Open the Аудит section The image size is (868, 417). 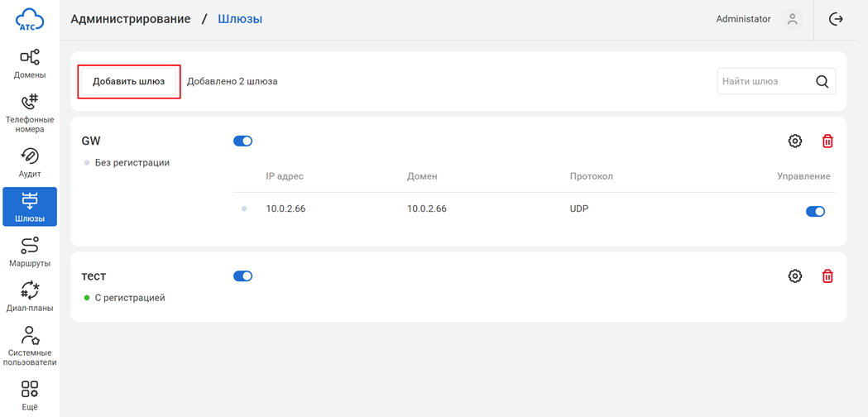[30, 162]
